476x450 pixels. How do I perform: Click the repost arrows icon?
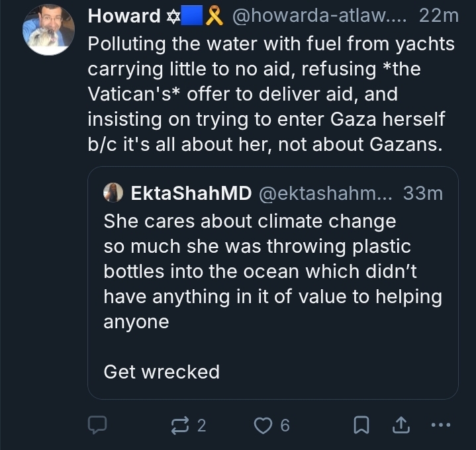coord(181,426)
